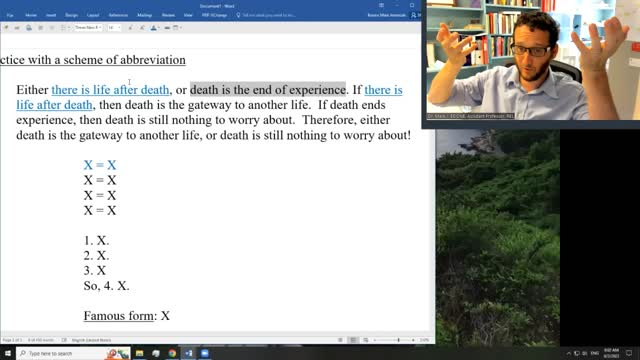Click the zoom percentage in status bar
The image size is (640, 360).
[x=424, y=340]
